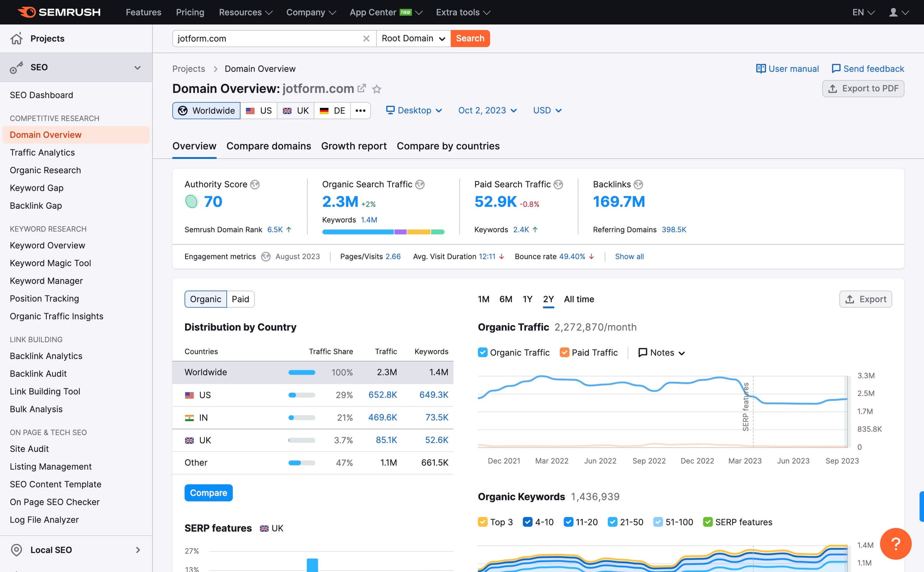Open Traffic Analytics in sidebar
Viewport: 924px width, 572px height.
pos(42,152)
